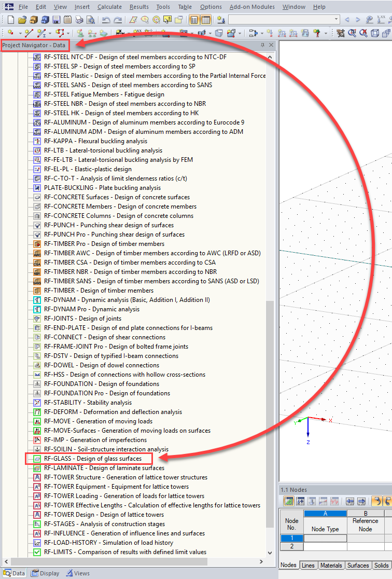The width and height of the screenshot is (392, 579).
Task: Open the empty load case combo box
Action: pos(284,20)
